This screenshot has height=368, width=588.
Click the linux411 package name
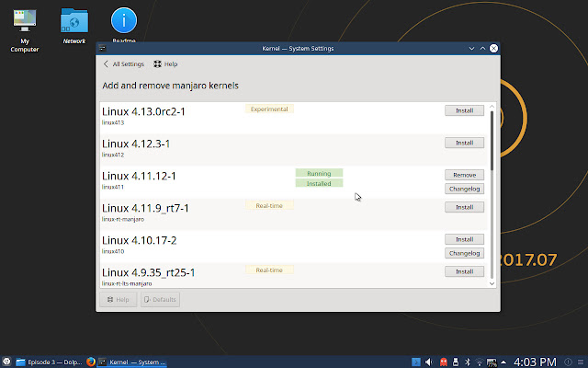pos(113,187)
